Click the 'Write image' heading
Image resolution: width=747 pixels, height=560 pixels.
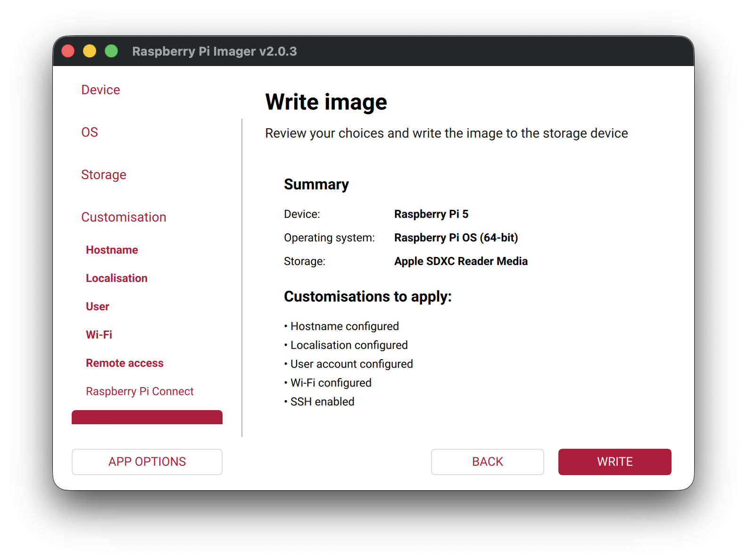pyautogui.click(x=326, y=102)
